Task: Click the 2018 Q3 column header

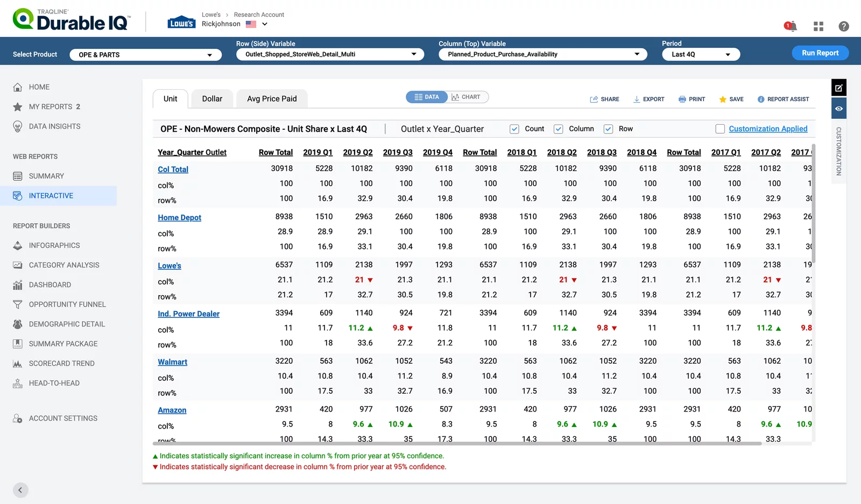Action: [x=602, y=152]
